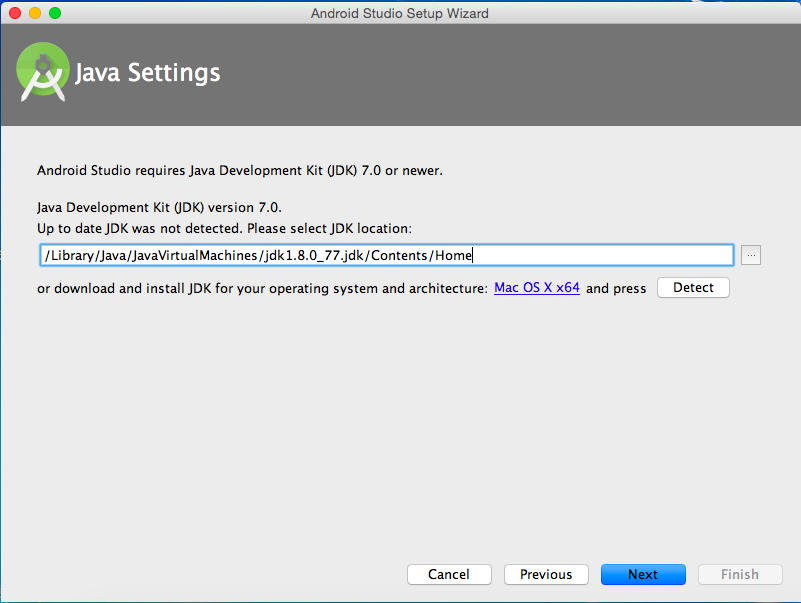Click the 'or download and install JDK' text

click(x=262, y=288)
